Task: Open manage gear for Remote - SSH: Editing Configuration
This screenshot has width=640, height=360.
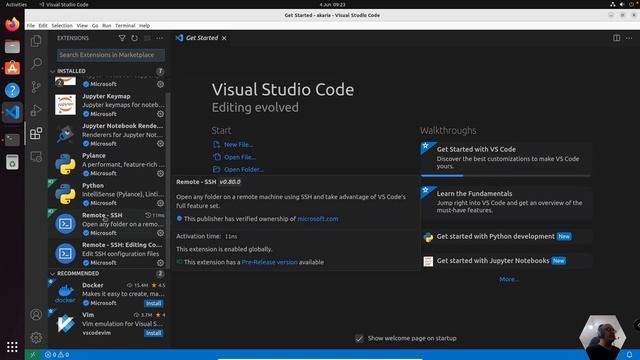Action: [160, 263]
